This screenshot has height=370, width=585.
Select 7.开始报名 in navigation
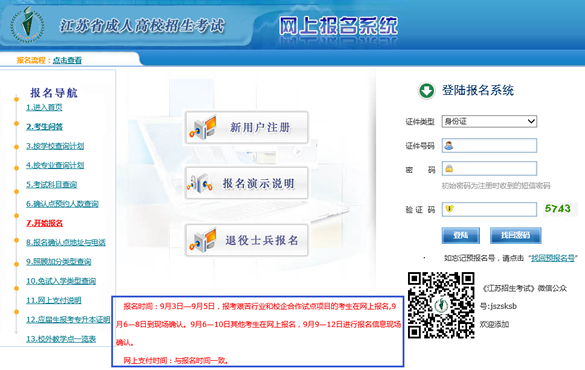coord(44,223)
